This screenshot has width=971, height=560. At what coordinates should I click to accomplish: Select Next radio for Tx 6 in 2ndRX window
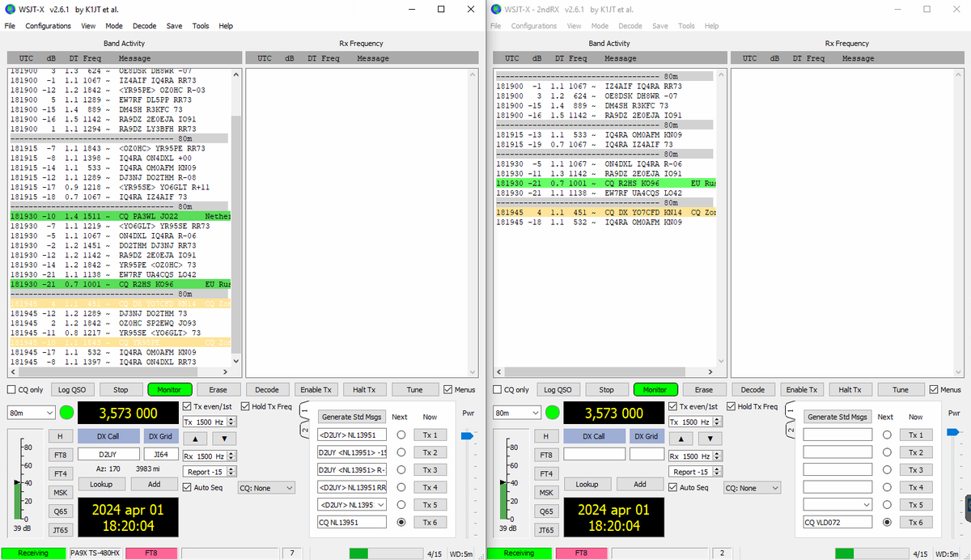[887, 522]
